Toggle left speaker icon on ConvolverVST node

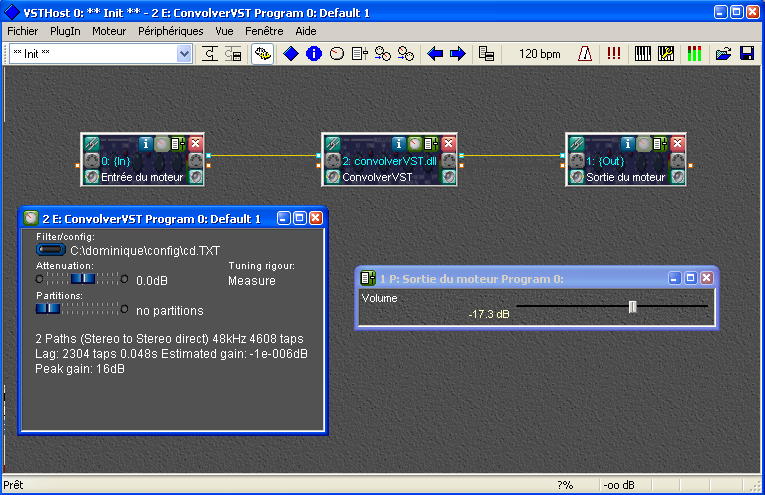tap(333, 177)
